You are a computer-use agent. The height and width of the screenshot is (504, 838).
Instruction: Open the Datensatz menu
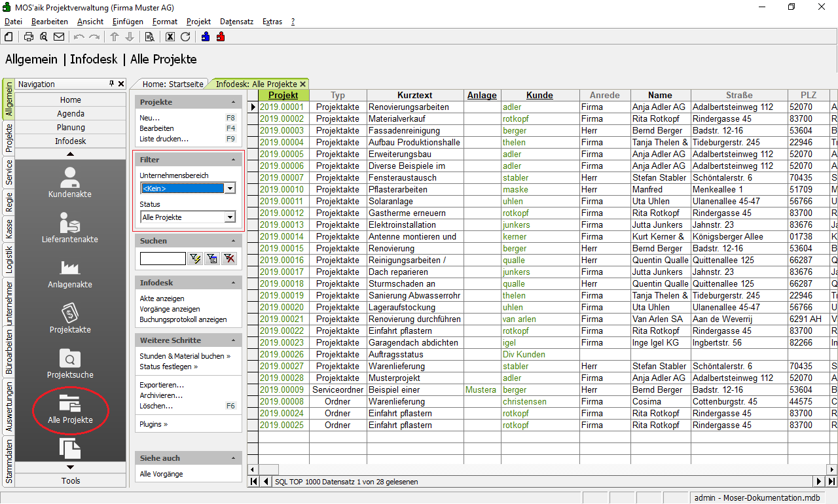coord(236,22)
